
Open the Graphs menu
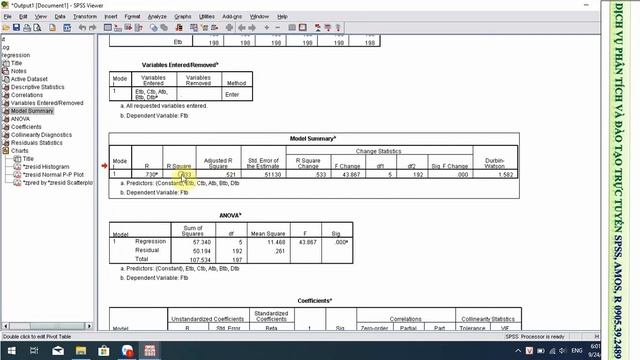(183, 17)
